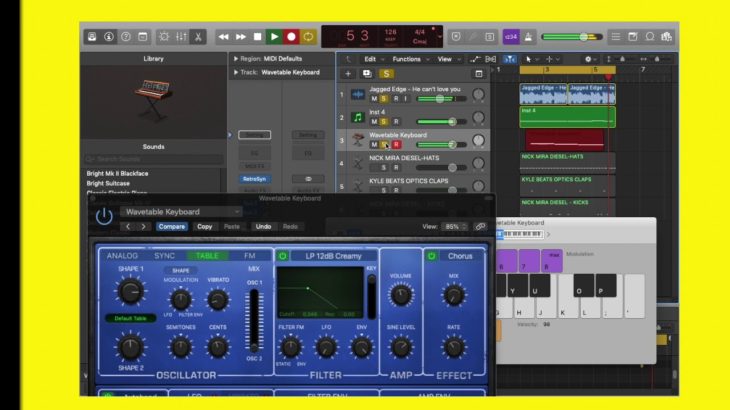This screenshot has width=730, height=410.
Task: Stop playback with the Stop button
Action: 257,37
